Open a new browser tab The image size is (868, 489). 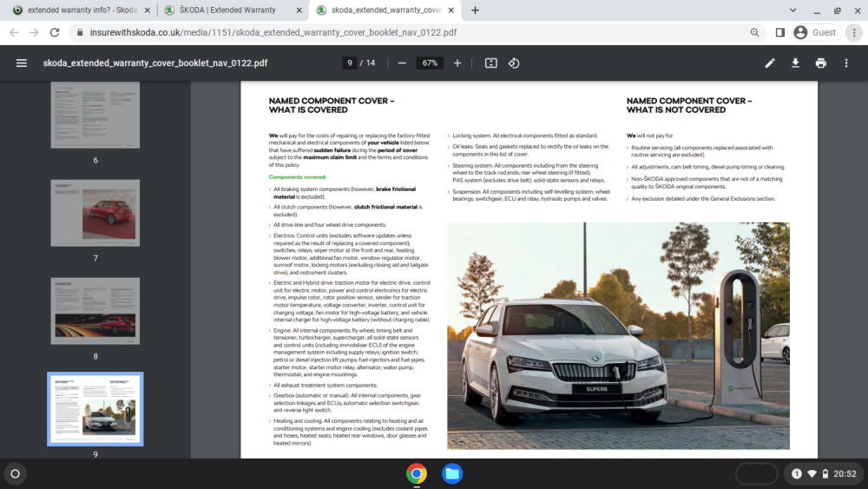click(475, 10)
